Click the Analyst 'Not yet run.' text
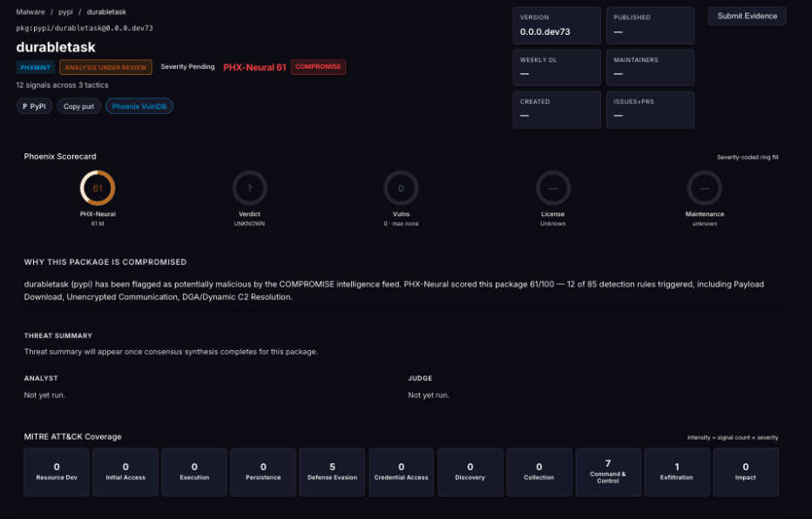This screenshot has width=812, height=519. (44, 394)
